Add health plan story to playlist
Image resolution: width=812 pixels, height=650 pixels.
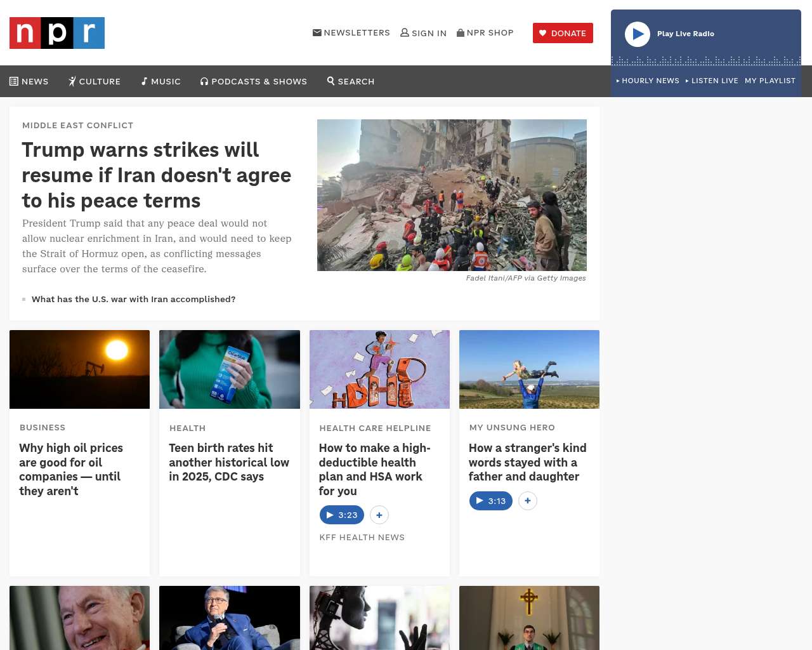coord(379,515)
